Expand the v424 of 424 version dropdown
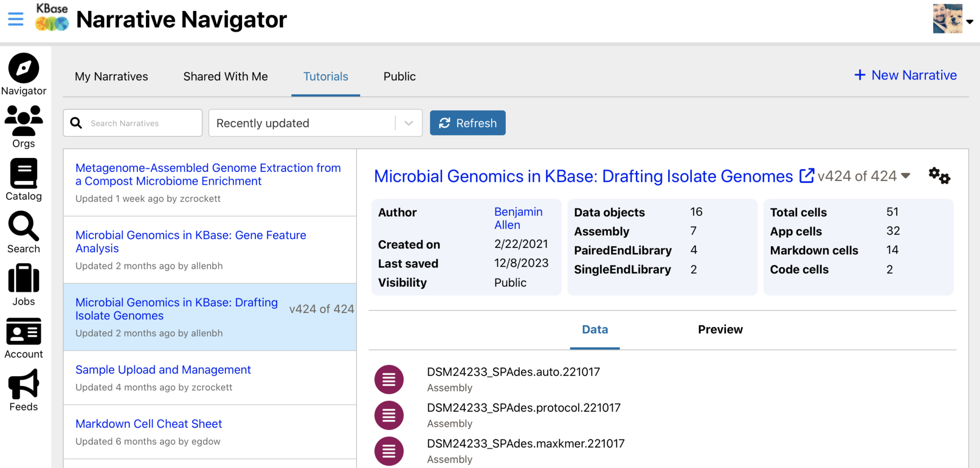This screenshot has width=980, height=468. point(906,176)
